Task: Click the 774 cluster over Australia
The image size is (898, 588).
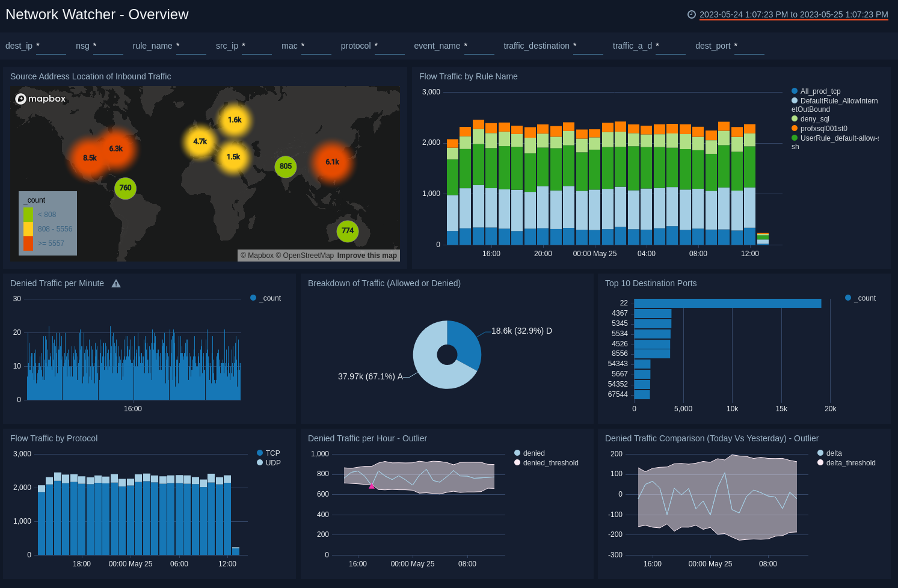Action: point(348,231)
